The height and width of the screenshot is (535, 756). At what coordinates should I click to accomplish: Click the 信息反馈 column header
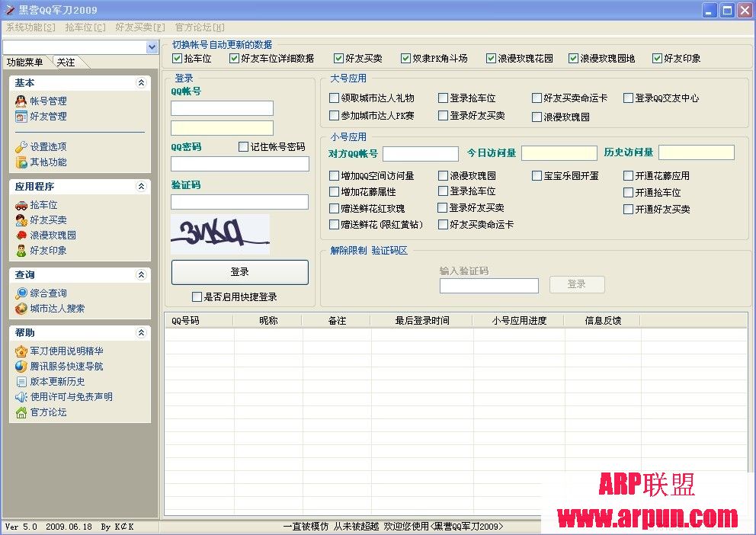[603, 321]
